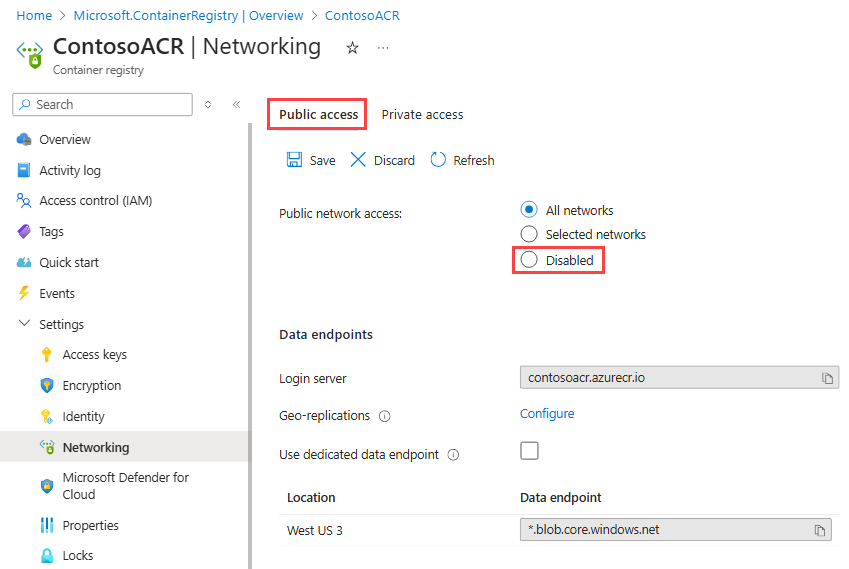Go to Home in the breadcrumb
The image size is (849, 569).
click(x=34, y=16)
